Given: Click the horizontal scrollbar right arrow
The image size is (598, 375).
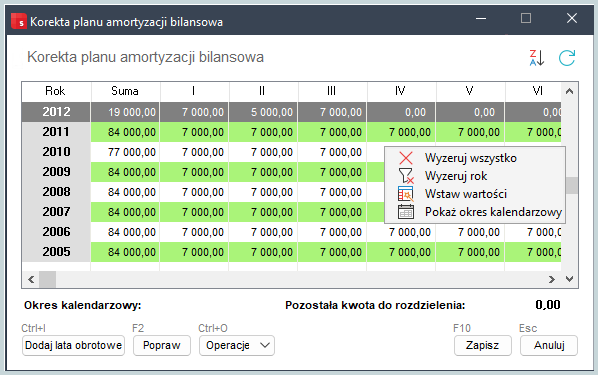Looking at the screenshot, I should pos(551,279).
